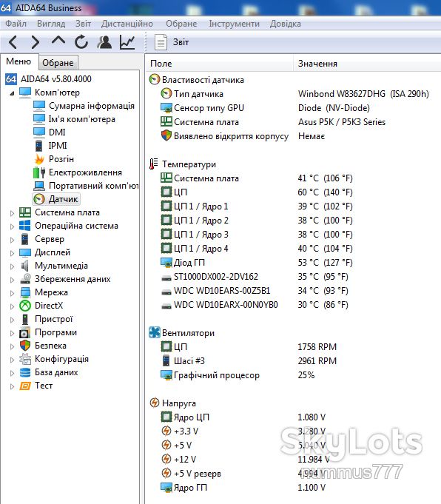Select the Програми tree item
Screen dimensions: 441x504
(x=56, y=332)
